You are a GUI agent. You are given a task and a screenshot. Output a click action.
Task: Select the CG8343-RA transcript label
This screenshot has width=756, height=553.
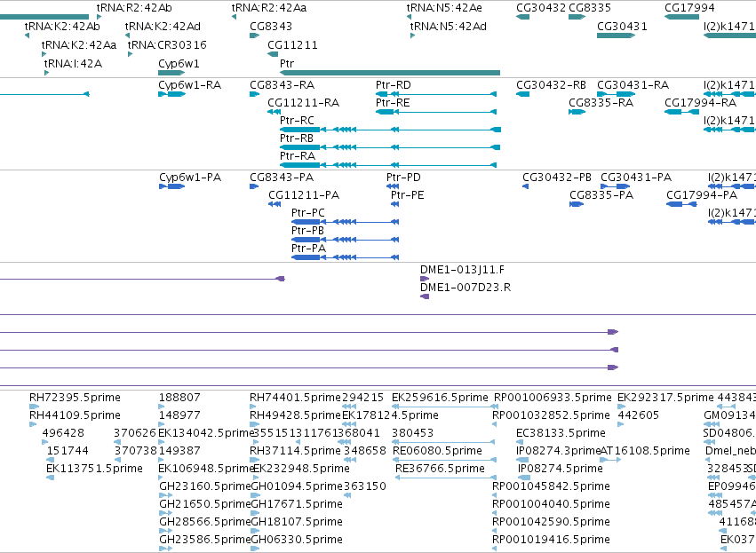pos(282,85)
